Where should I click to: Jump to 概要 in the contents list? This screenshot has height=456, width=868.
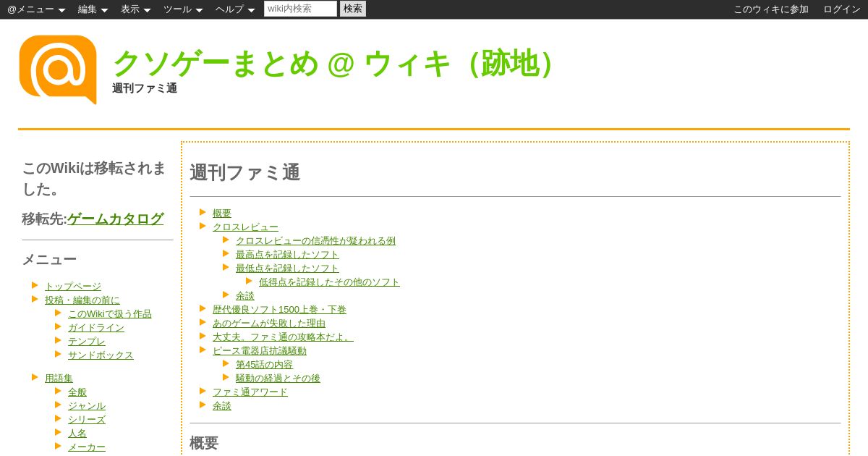click(222, 214)
